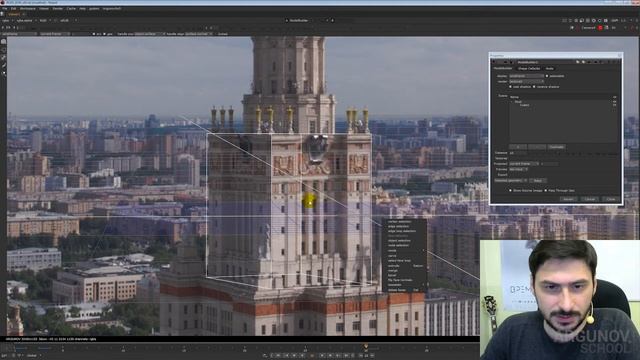Open the ModelBuilder node dropdown in viewer bar

[308, 20]
